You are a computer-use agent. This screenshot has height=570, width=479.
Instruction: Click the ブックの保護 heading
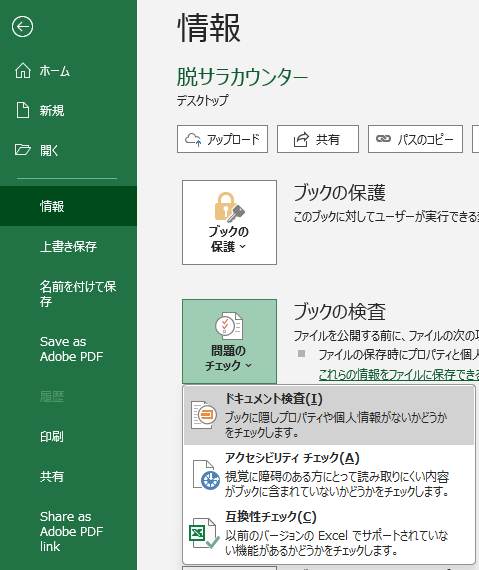(x=339, y=193)
